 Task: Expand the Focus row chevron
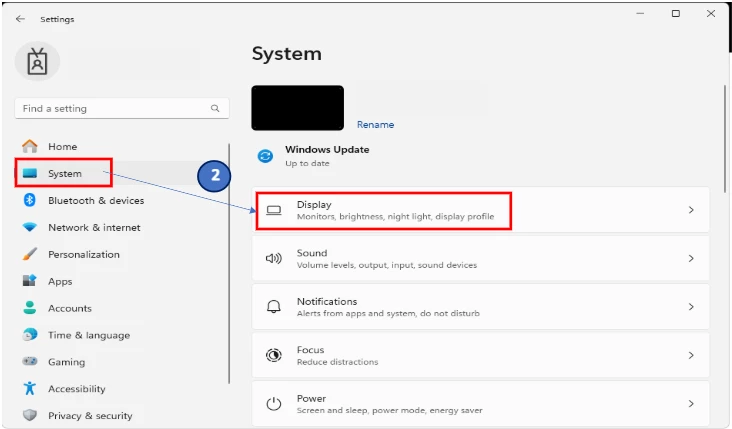click(691, 355)
